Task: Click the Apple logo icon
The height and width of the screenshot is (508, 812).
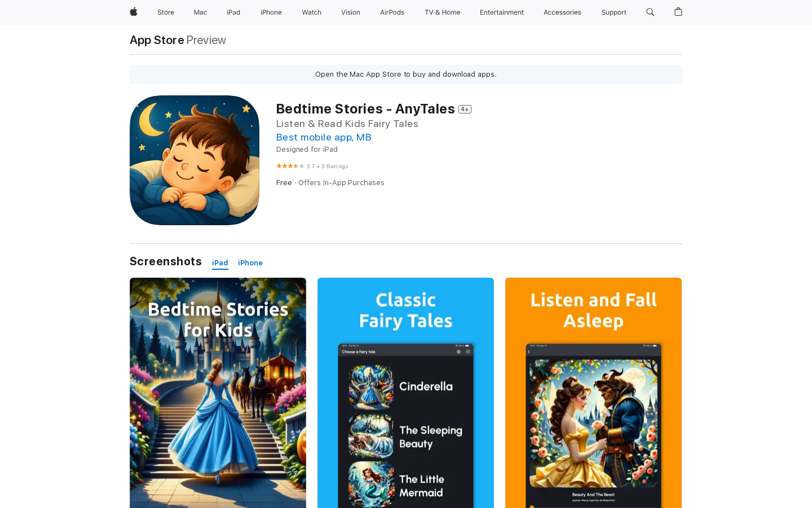Action: coord(134,12)
